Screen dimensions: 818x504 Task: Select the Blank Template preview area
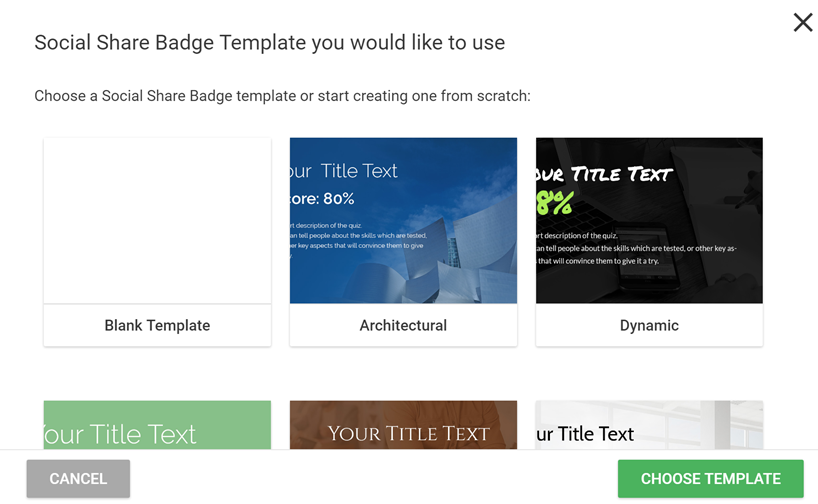tap(157, 220)
